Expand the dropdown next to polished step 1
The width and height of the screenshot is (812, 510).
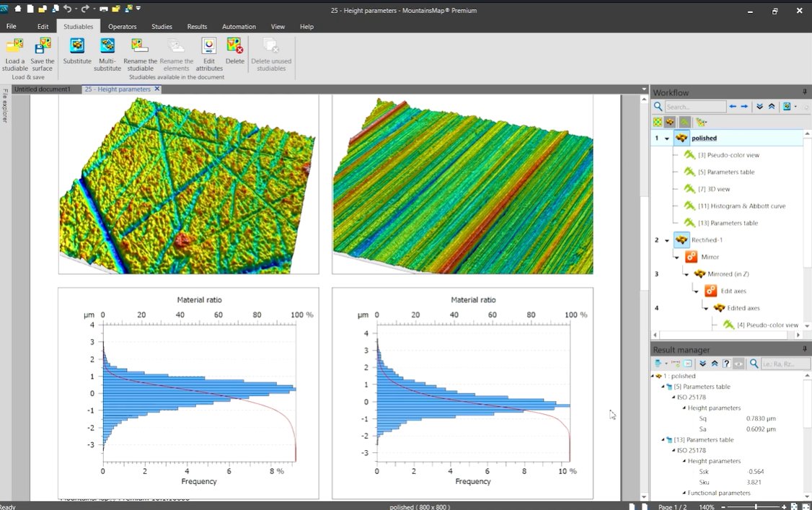tap(667, 138)
